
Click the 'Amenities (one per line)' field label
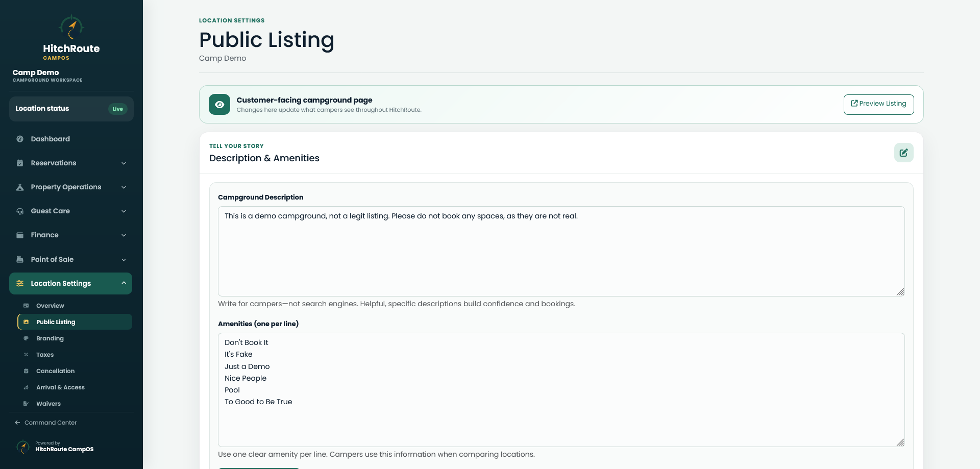(x=258, y=324)
